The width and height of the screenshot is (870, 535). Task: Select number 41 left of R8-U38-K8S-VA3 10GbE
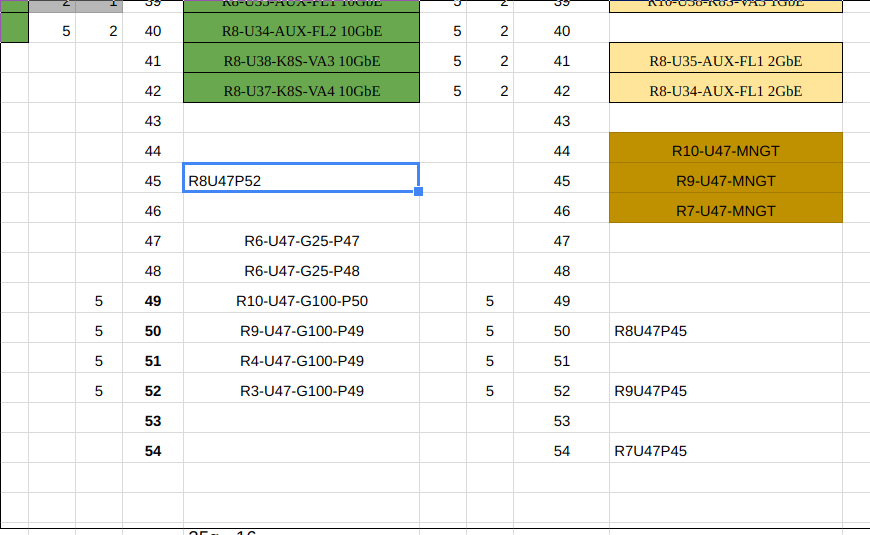[153, 61]
